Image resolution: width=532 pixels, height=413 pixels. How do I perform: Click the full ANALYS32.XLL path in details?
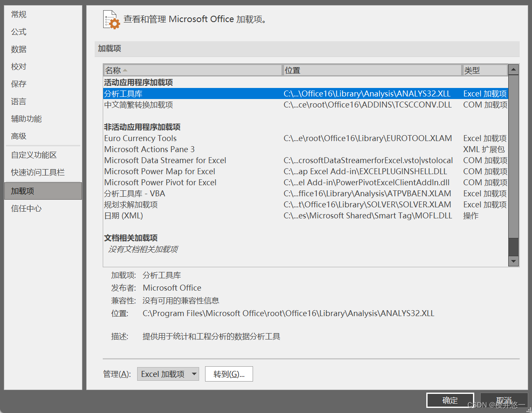(x=288, y=313)
